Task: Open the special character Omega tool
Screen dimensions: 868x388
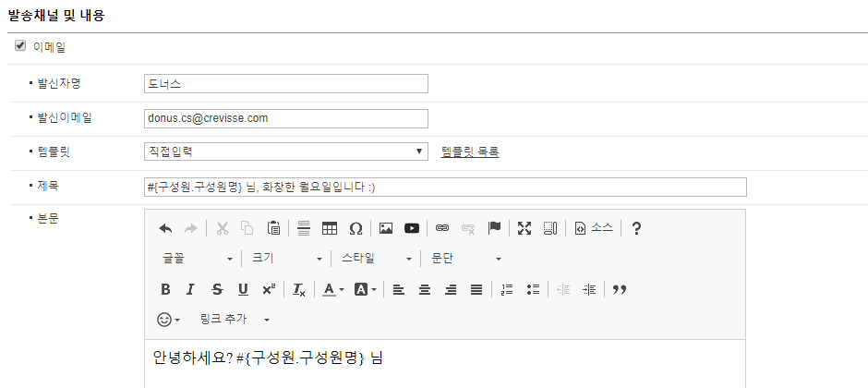Action: (x=356, y=228)
